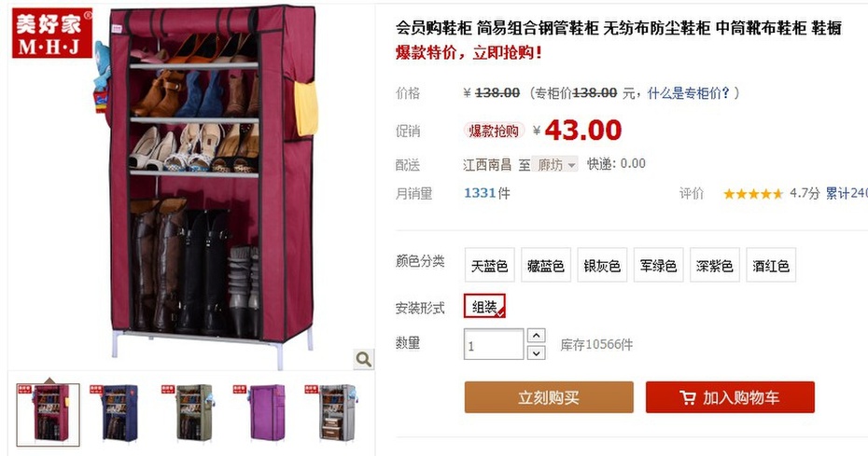The image size is (868, 456).
Task: Click the star rating icons next to 评价
Action: (x=753, y=194)
